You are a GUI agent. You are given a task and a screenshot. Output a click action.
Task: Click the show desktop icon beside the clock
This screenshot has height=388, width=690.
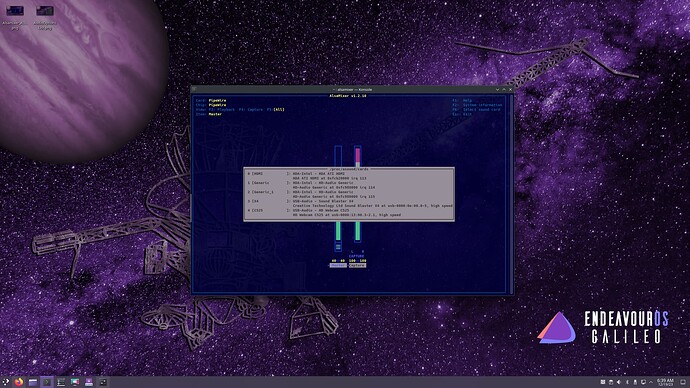pos(683,382)
